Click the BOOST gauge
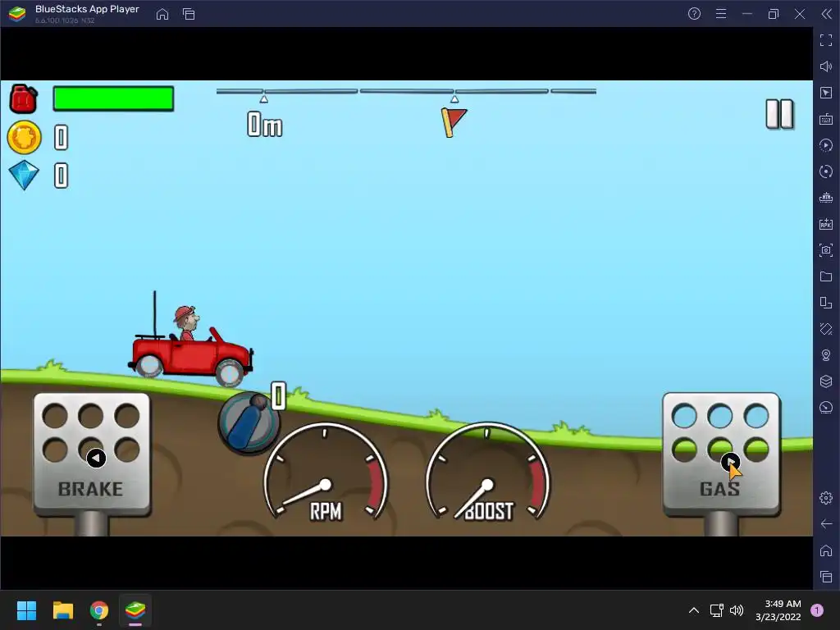840x630 pixels. (487, 473)
